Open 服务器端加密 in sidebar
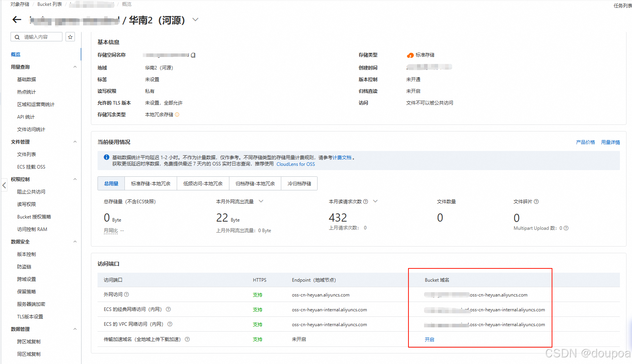 click(x=31, y=304)
